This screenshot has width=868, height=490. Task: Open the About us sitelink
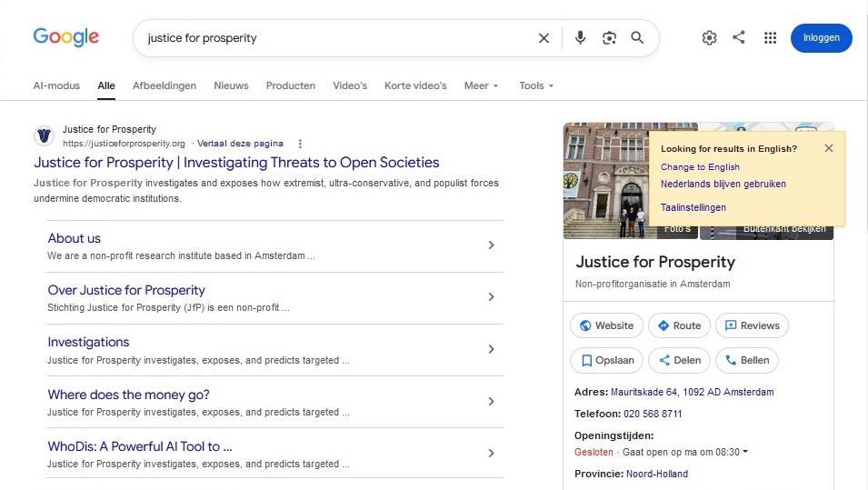pyautogui.click(x=75, y=238)
